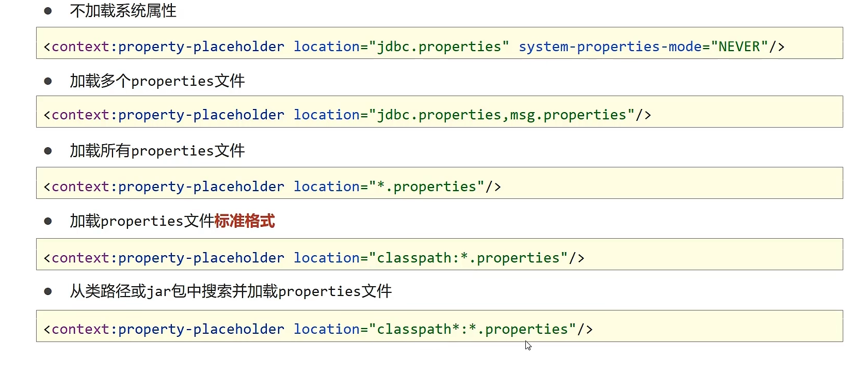The height and width of the screenshot is (373, 868).
Task: Click the bullet before 不加载系统属性
Action: pos(48,11)
